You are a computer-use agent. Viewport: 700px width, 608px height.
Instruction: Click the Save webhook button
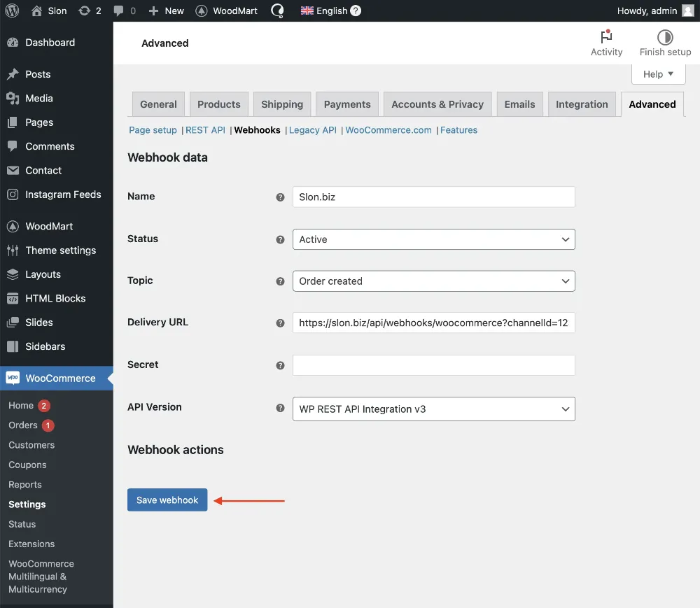pyautogui.click(x=167, y=500)
